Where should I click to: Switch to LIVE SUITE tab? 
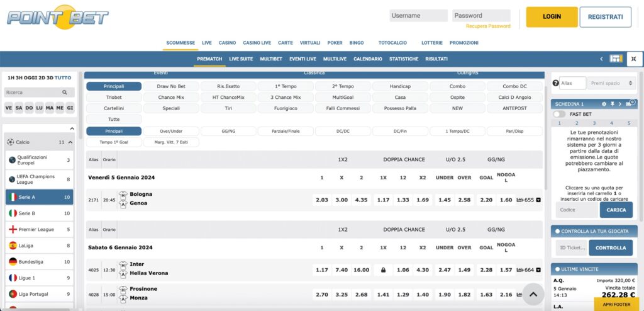241,59
